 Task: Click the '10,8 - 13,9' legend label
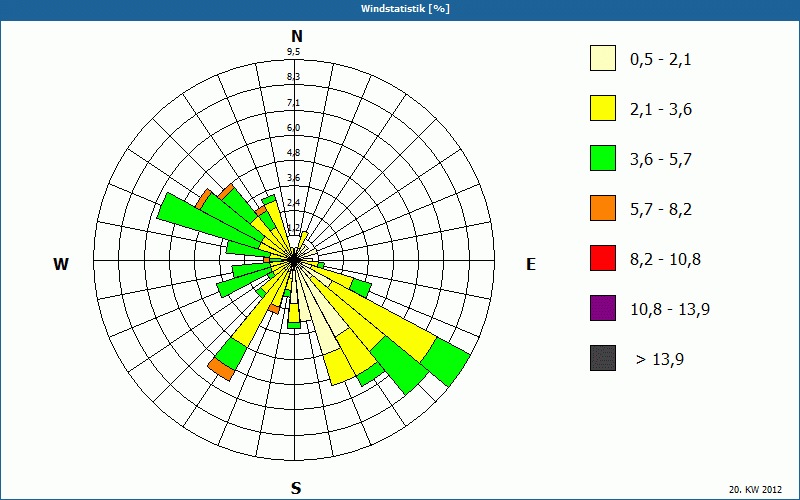click(670, 310)
